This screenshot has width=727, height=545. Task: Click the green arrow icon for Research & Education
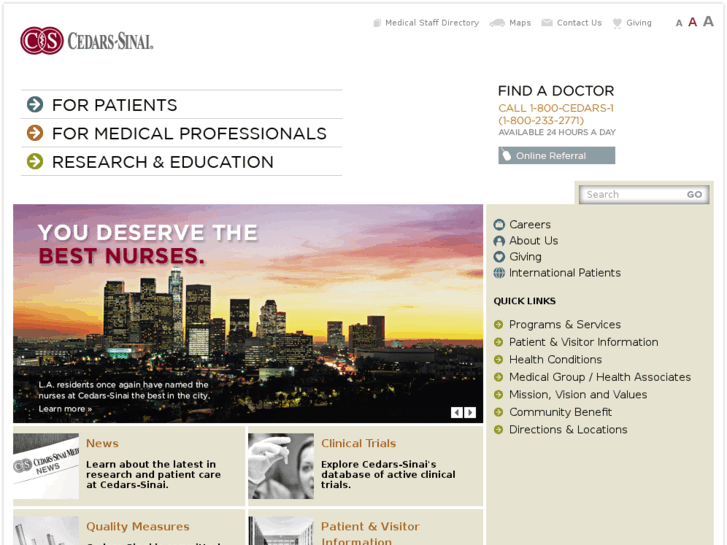pos(35,161)
